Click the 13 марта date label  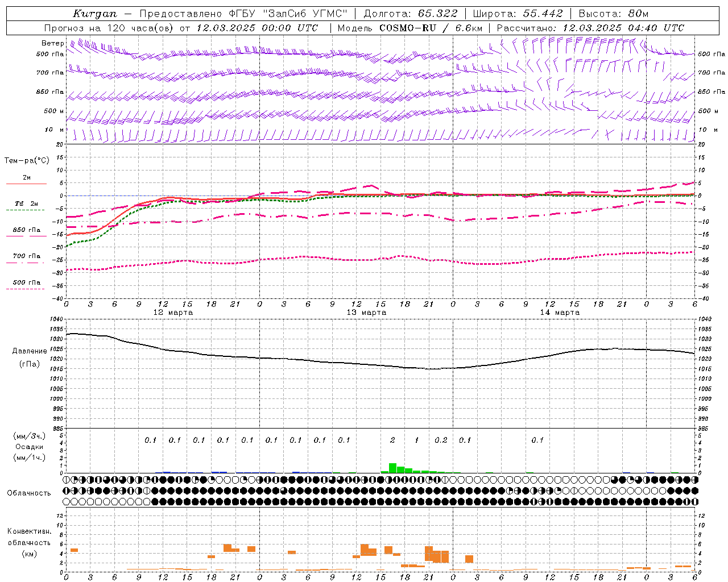click(366, 312)
